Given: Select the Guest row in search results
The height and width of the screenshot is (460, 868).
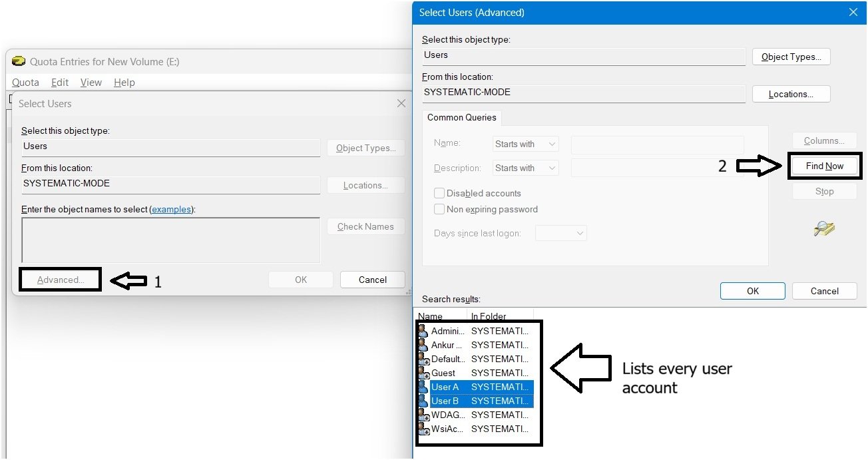Looking at the screenshot, I should pos(475,373).
